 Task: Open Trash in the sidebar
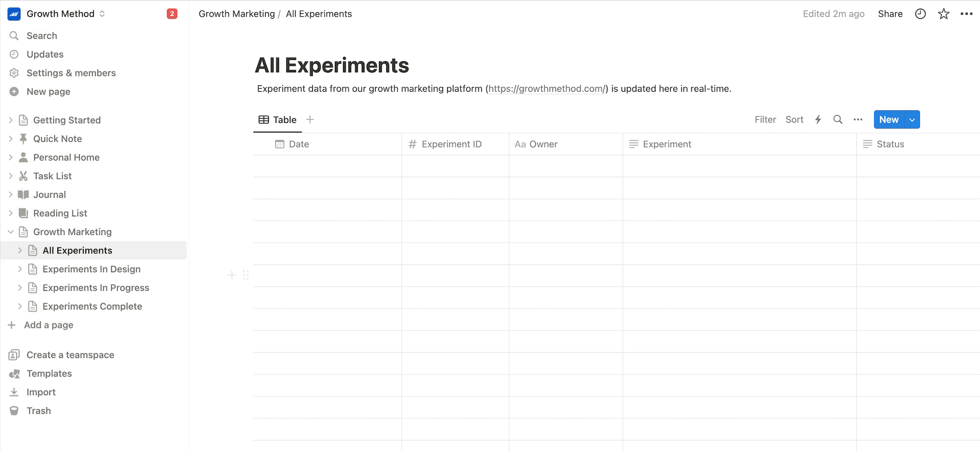(39, 411)
